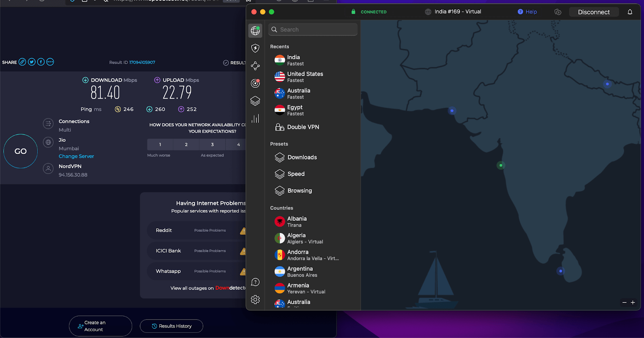Click the IP address 94.156.30.88

click(73, 175)
